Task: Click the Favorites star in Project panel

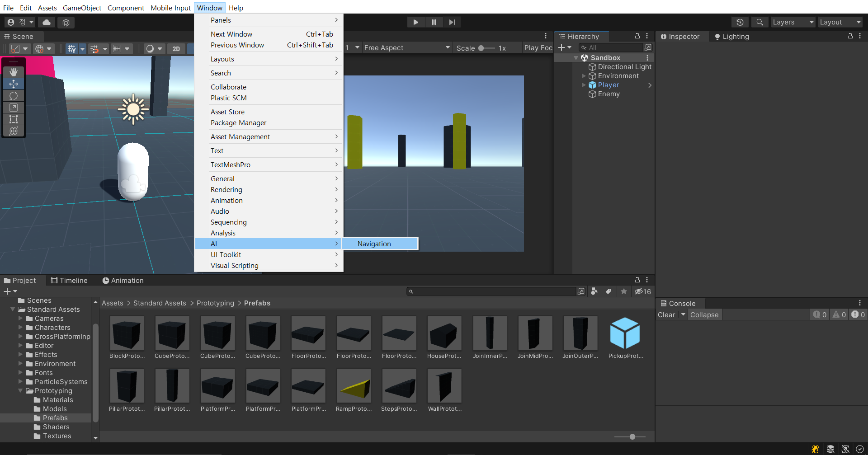Action: tap(624, 291)
